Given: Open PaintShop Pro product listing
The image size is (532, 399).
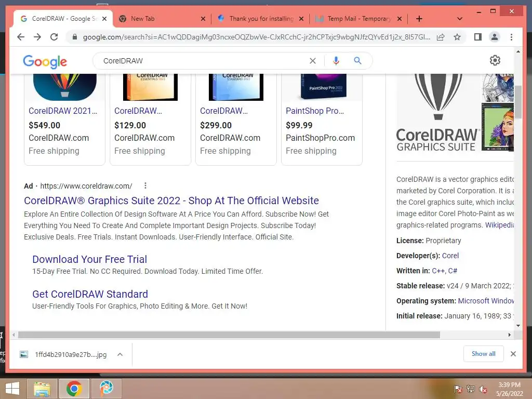Looking at the screenshot, I should tap(315, 111).
